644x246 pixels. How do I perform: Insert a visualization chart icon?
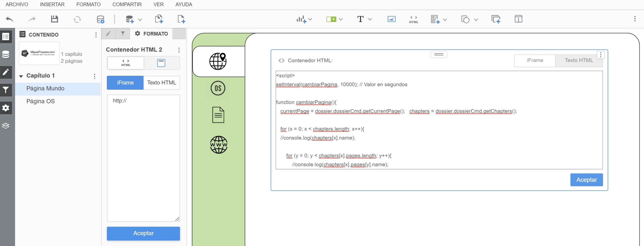tap(301, 19)
